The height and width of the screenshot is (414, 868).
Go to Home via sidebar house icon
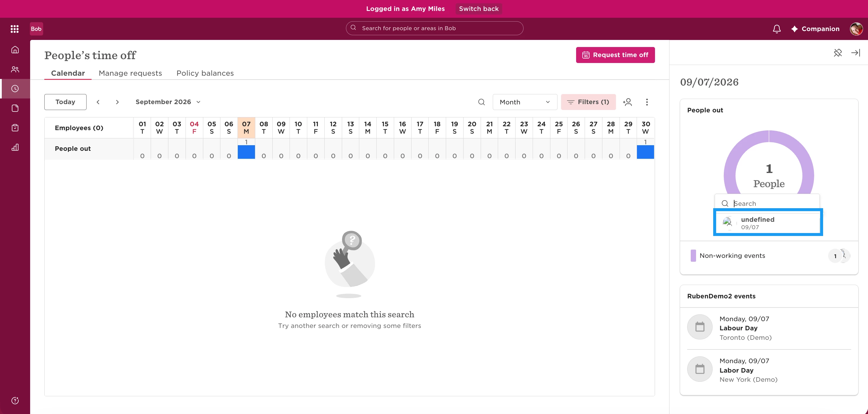tap(15, 50)
